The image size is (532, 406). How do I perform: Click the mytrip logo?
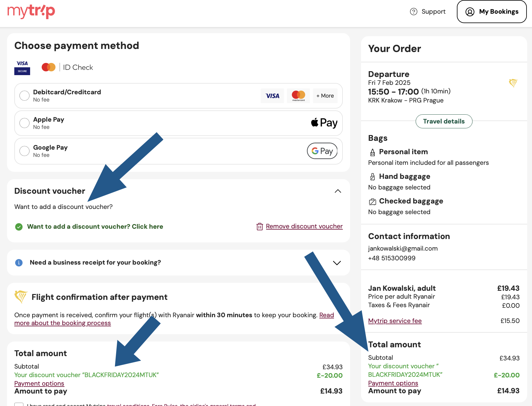click(x=31, y=12)
